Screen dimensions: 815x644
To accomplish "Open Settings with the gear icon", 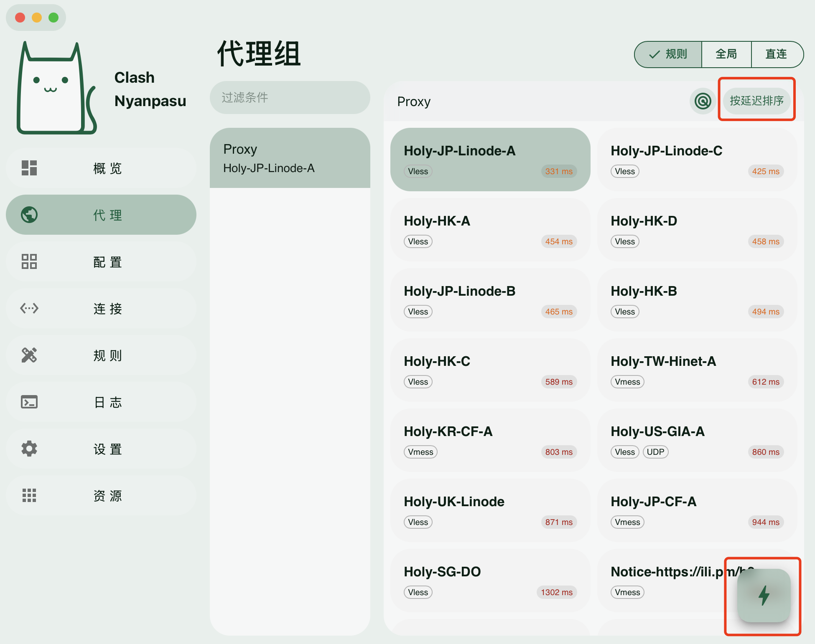I will 29,449.
